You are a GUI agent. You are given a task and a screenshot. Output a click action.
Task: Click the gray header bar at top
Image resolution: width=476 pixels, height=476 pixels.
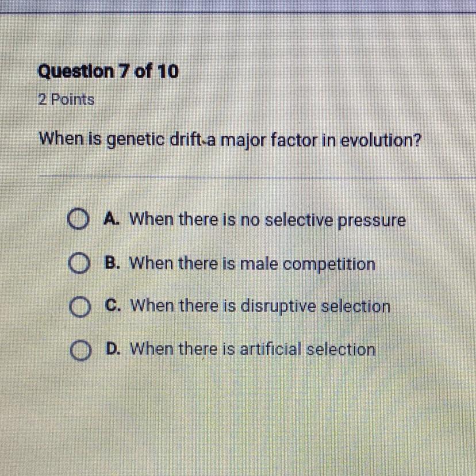pos(238,6)
